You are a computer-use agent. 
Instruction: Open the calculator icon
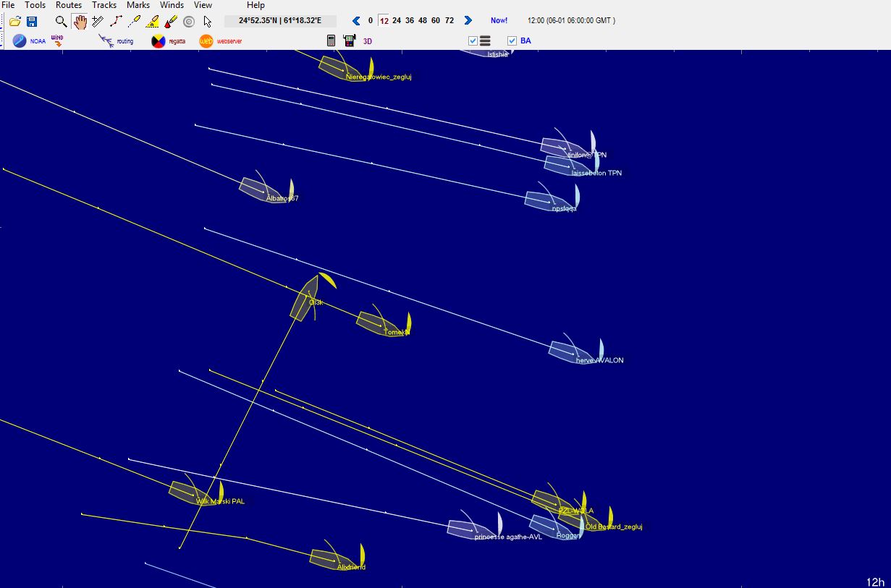point(332,41)
